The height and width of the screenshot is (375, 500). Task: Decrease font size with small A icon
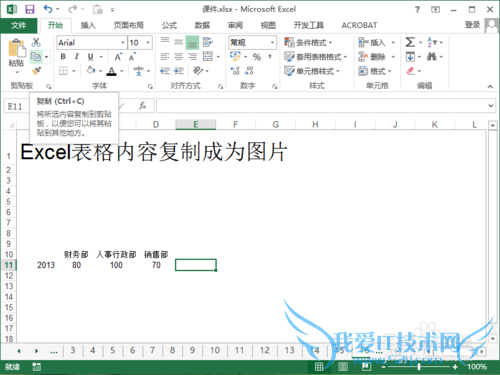[x=132, y=57]
